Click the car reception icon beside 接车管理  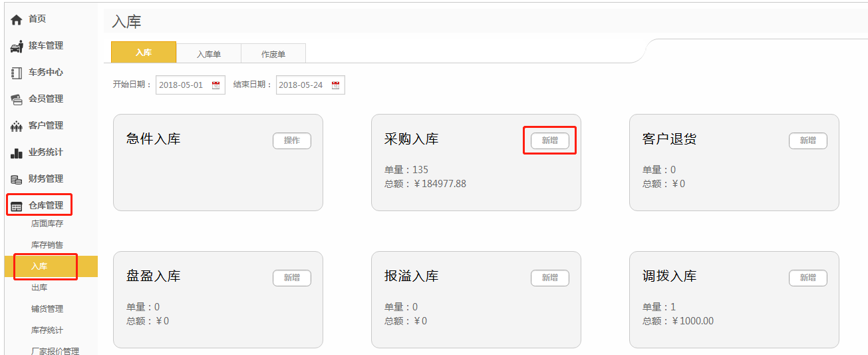coord(17,47)
